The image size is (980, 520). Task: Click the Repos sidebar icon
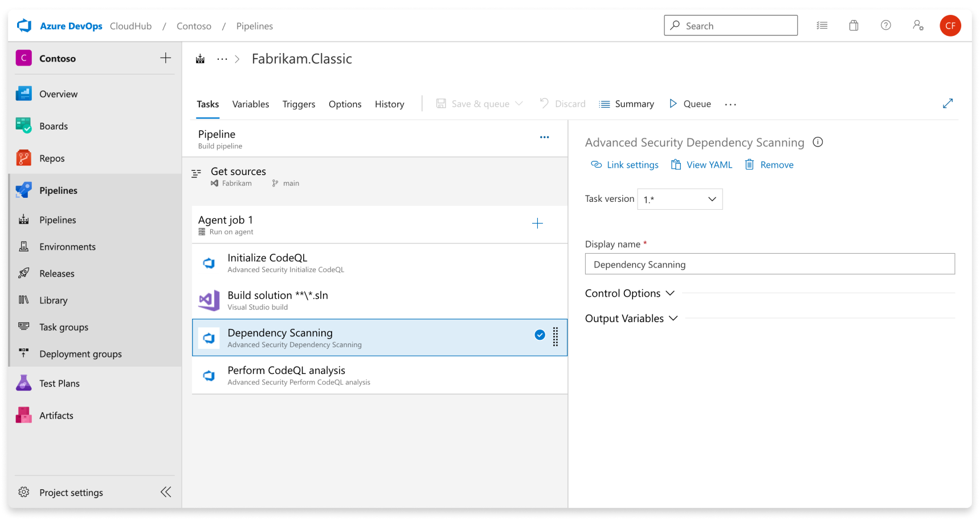23,158
